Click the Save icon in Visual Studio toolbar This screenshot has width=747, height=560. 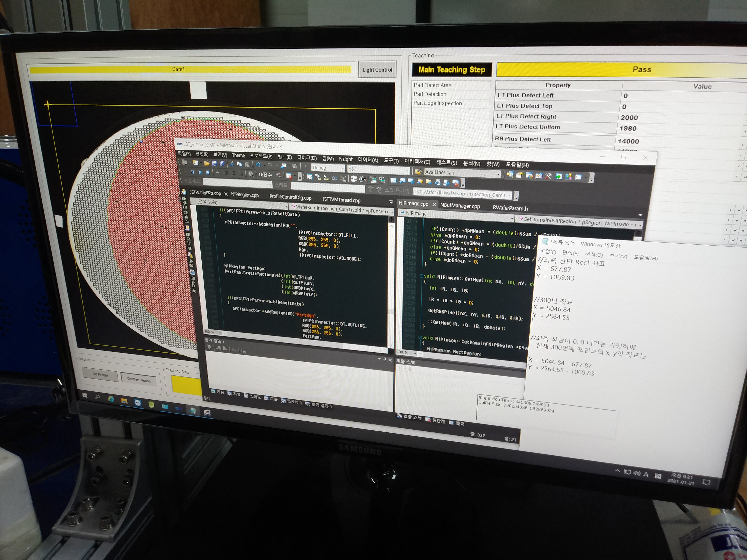coord(214,164)
